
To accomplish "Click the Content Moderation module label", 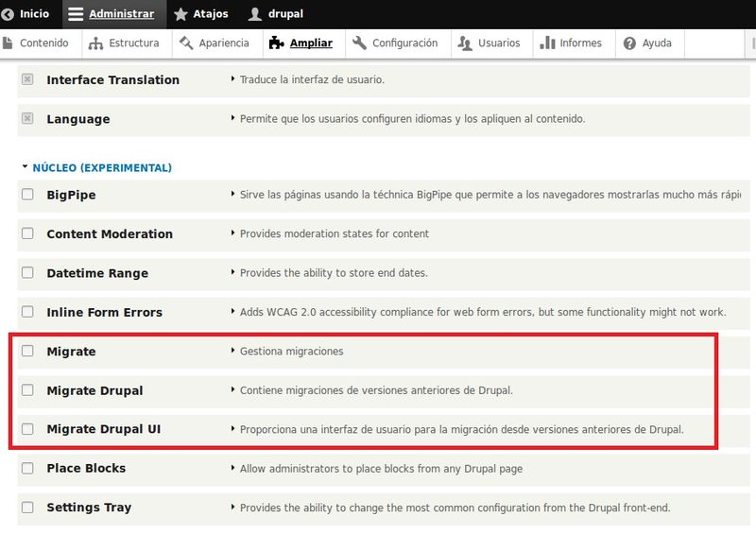I will coord(110,234).
